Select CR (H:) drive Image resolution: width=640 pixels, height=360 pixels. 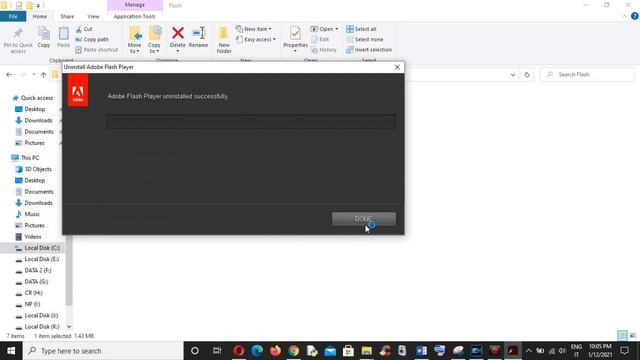pyautogui.click(x=29, y=293)
